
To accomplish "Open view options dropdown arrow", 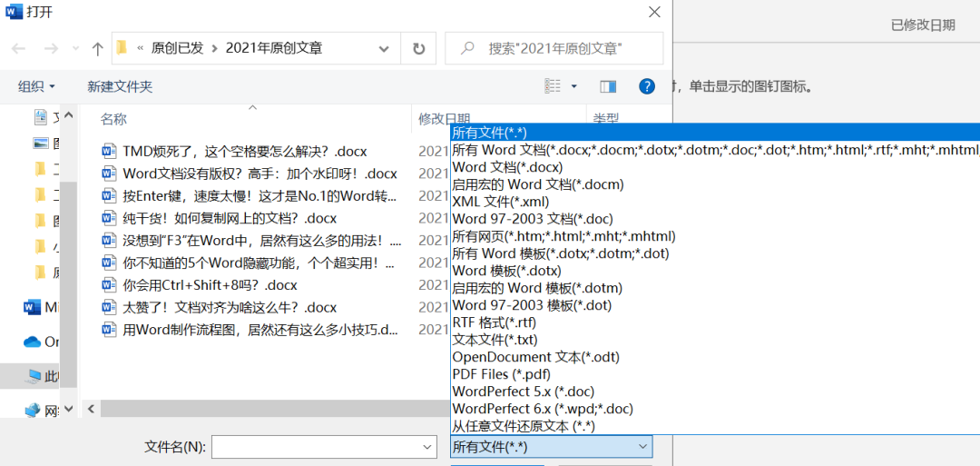I will [x=574, y=86].
